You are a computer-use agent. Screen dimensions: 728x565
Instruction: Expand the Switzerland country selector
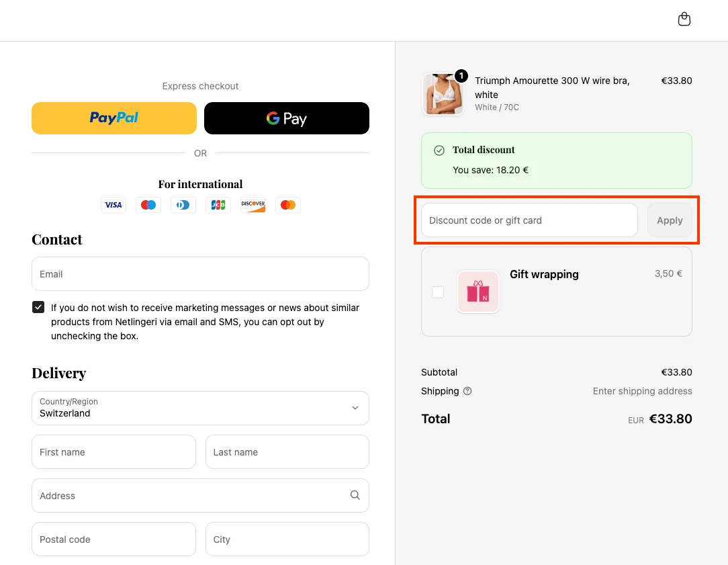(355, 408)
